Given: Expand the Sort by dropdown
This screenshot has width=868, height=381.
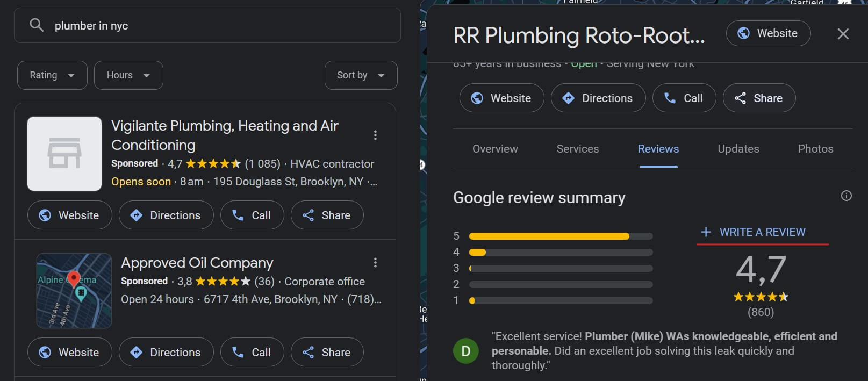Looking at the screenshot, I should (x=361, y=75).
